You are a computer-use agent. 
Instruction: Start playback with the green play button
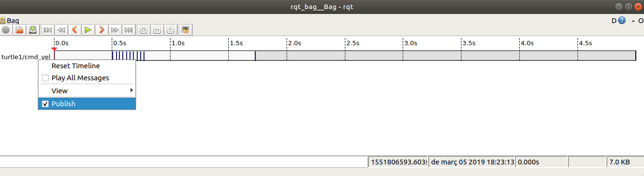pyautogui.click(x=88, y=30)
